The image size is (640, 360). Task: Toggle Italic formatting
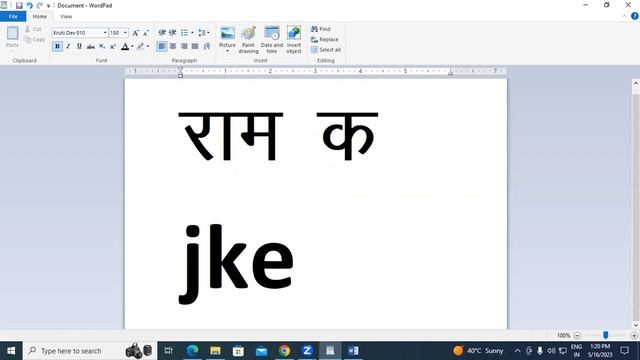tap(68, 47)
